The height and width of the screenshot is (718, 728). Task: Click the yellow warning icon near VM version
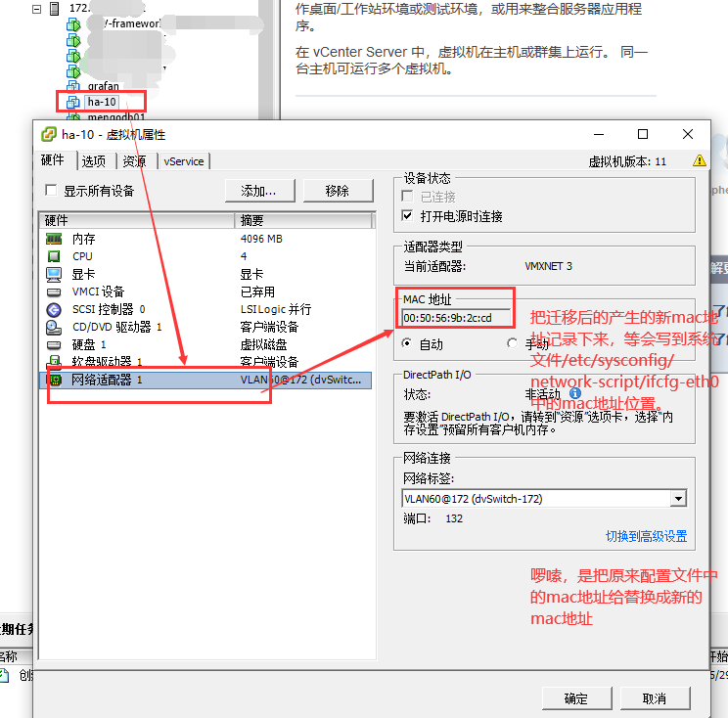[x=700, y=161]
